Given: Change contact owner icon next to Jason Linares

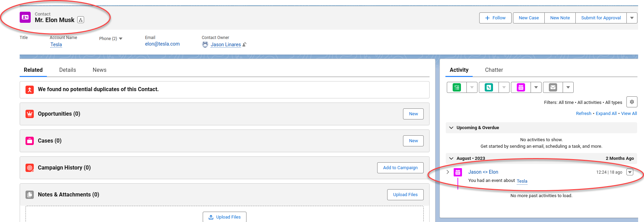Looking at the screenshot, I should coord(244,45).
